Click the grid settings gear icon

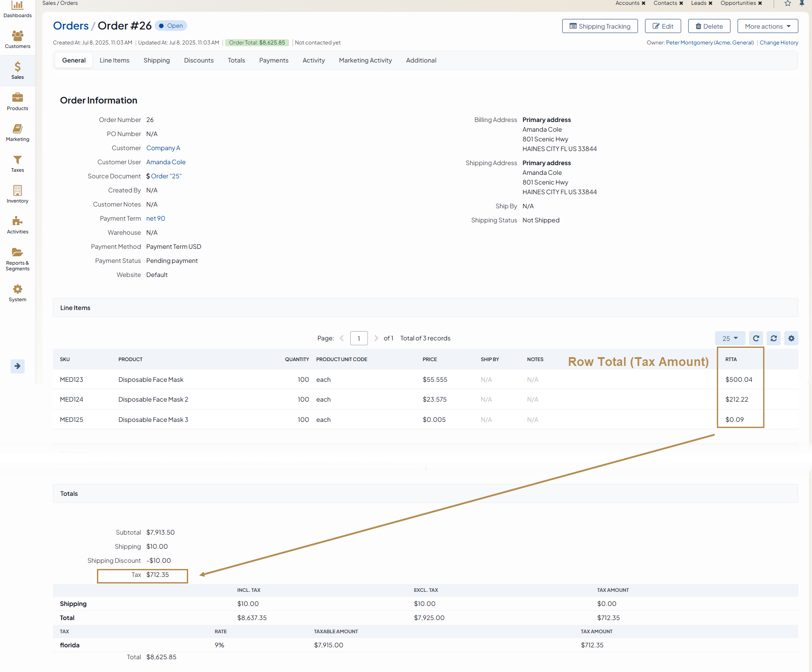coord(791,338)
